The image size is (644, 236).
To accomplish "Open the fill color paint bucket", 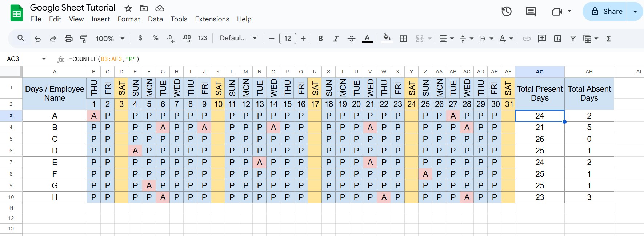I will pyautogui.click(x=387, y=38).
